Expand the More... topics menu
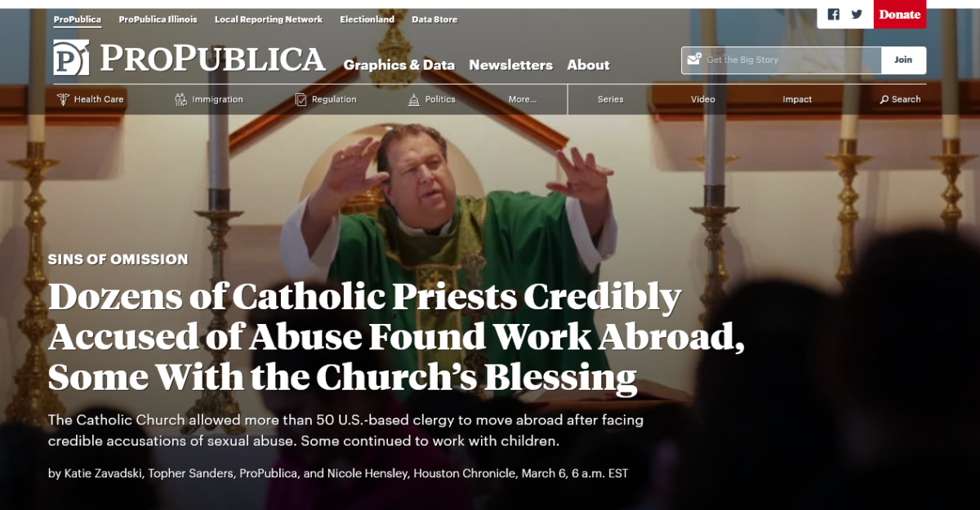This screenshot has width=980, height=510. click(x=523, y=100)
